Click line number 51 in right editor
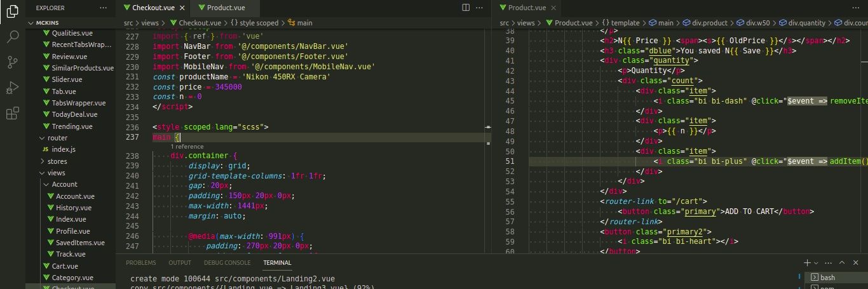 (510, 161)
